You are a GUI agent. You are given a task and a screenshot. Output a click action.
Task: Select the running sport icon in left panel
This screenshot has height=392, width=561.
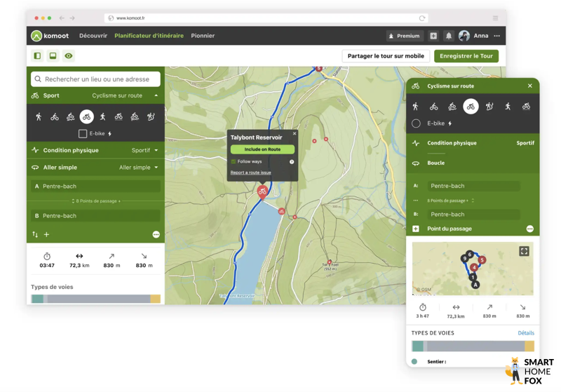pos(102,116)
